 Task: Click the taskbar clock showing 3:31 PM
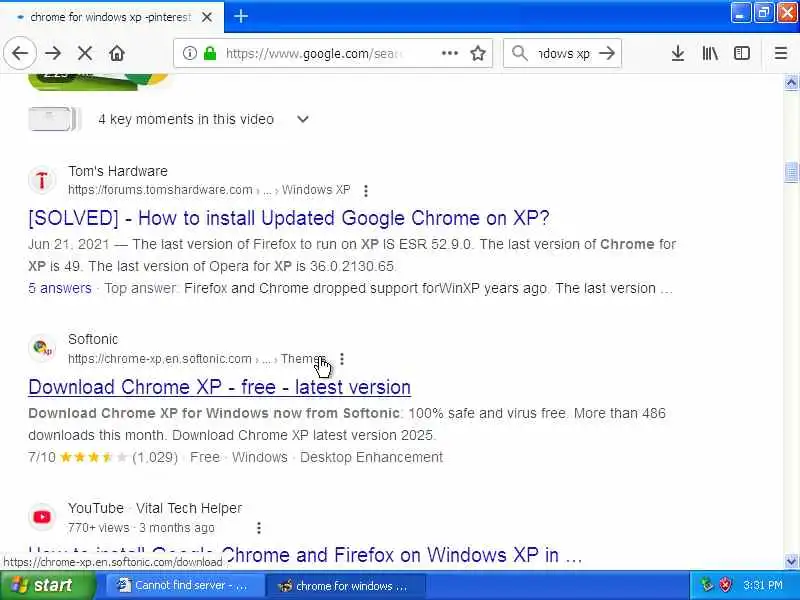click(x=763, y=585)
